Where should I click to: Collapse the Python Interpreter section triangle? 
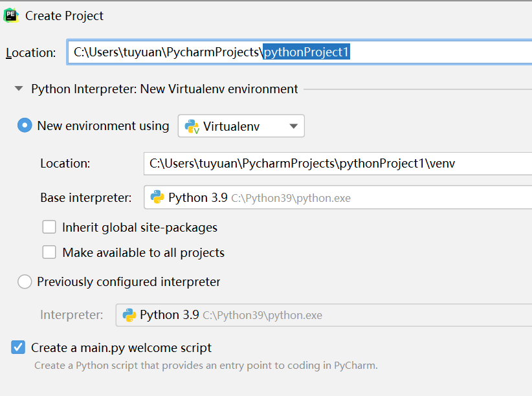(x=19, y=89)
